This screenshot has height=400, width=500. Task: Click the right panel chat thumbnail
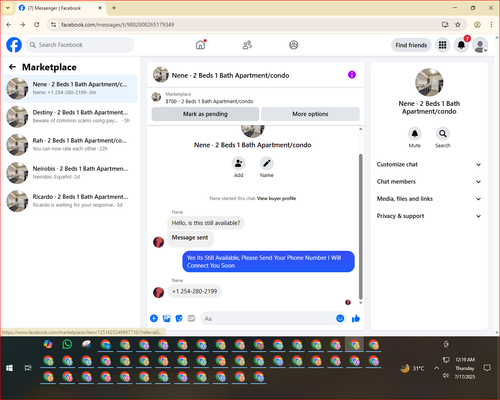[x=429, y=82]
